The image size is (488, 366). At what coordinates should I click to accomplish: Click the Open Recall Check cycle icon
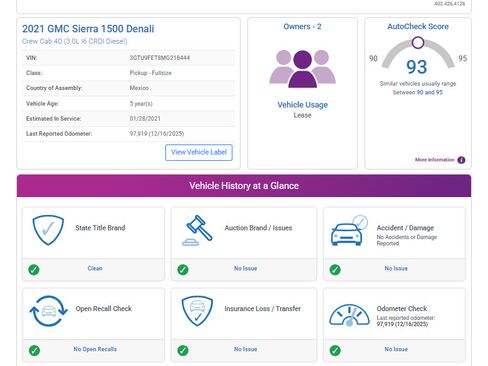[49, 311]
